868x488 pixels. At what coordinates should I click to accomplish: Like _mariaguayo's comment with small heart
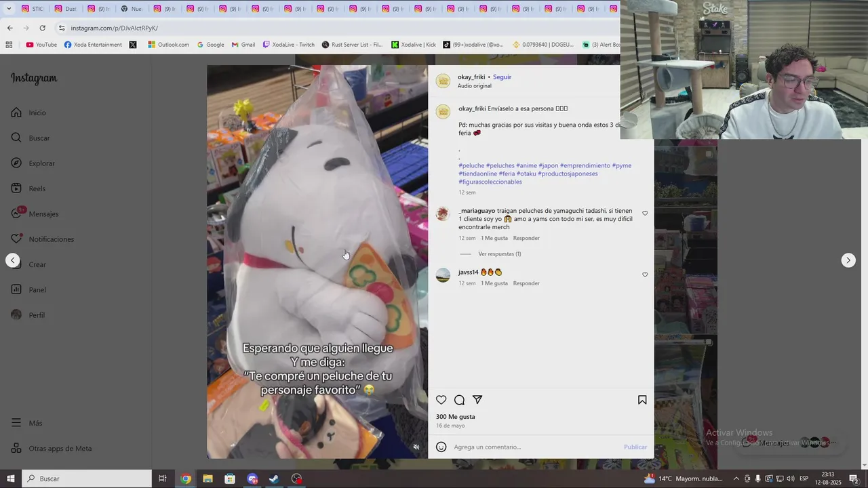645,213
